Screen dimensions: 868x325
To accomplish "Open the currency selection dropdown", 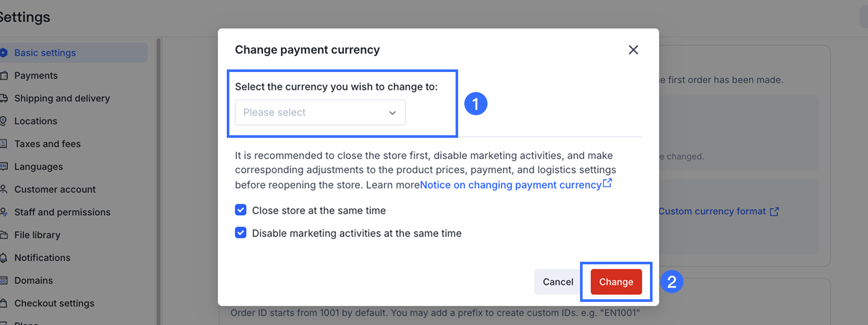I will (320, 113).
